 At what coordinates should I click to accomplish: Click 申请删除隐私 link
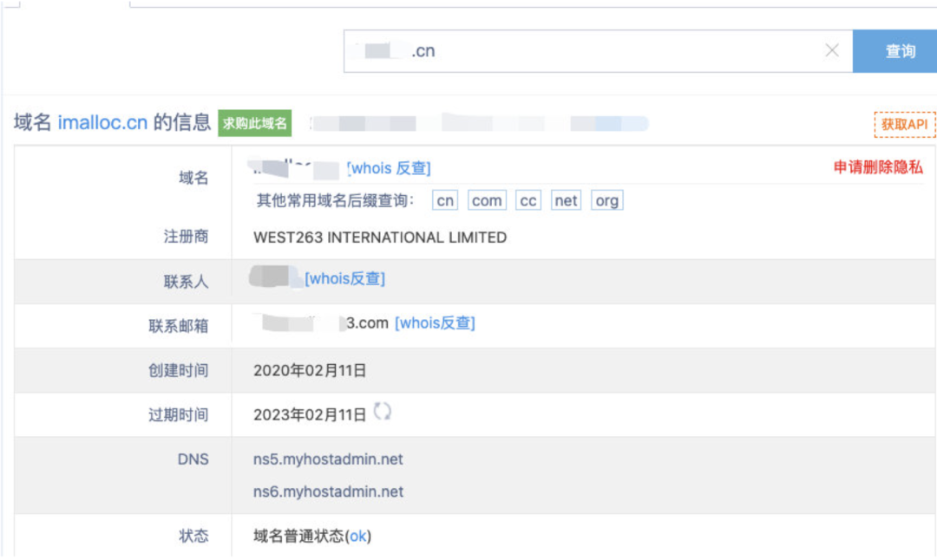tap(878, 167)
